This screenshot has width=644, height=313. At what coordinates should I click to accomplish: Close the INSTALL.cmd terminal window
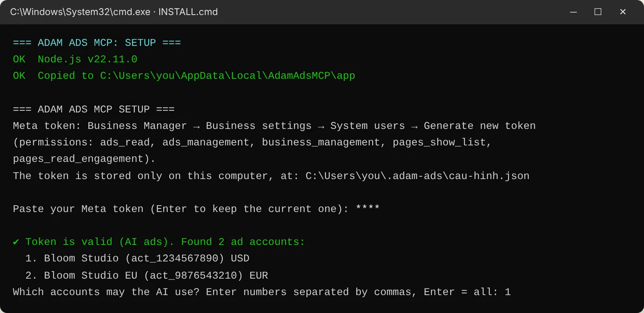(623, 12)
